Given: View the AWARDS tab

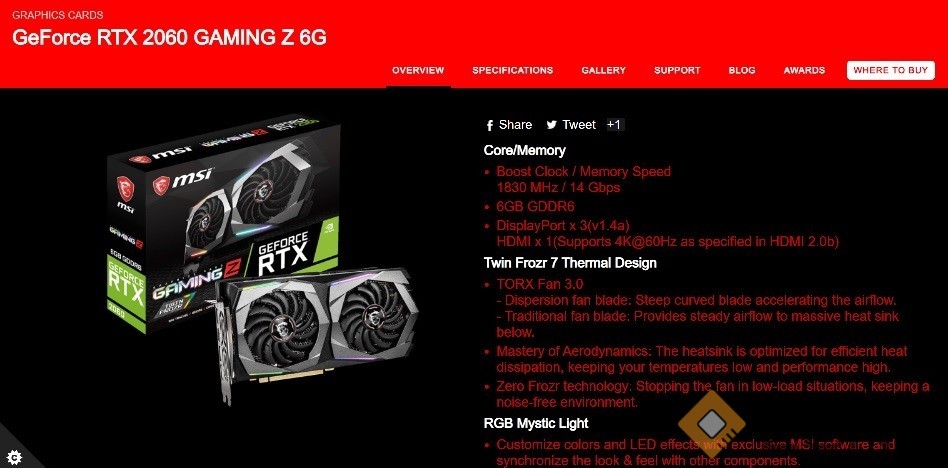Looking at the screenshot, I should click(804, 70).
